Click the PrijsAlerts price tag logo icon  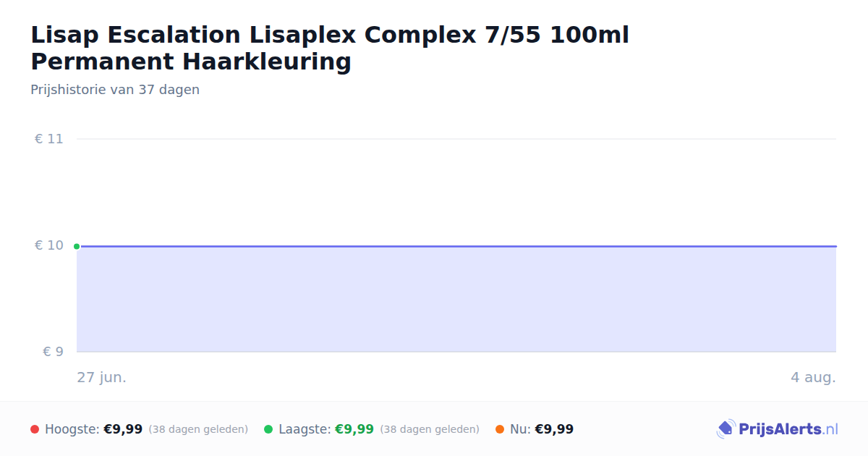tap(726, 429)
